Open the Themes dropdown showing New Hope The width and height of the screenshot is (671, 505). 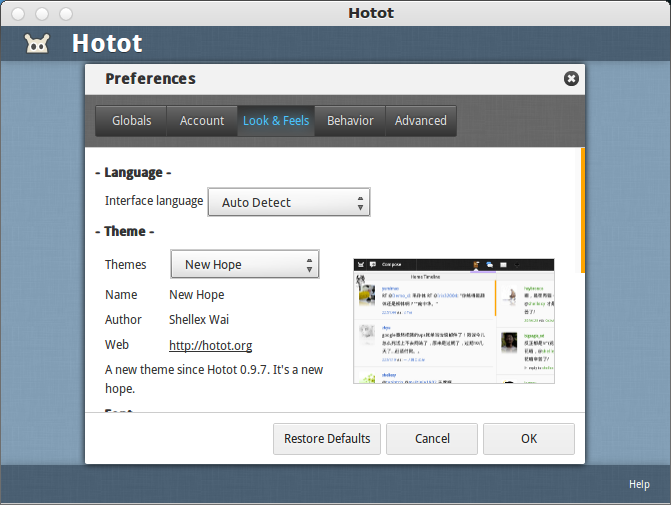pos(245,265)
